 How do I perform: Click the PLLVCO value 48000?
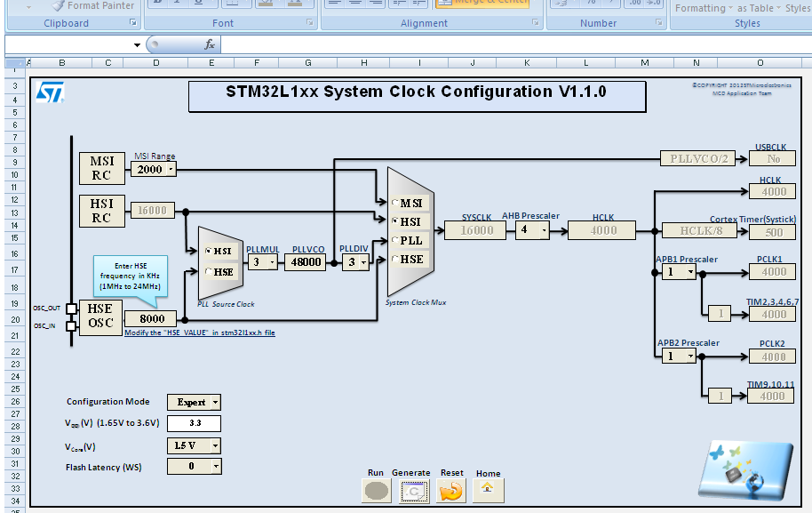click(x=306, y=262)
